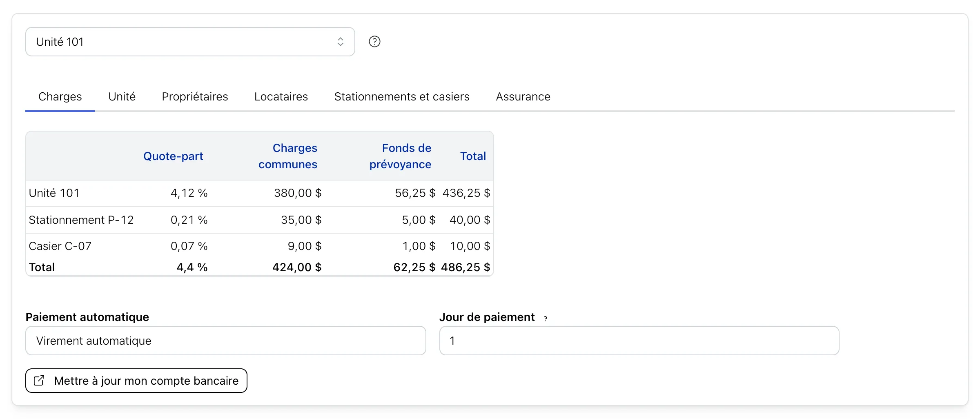This screenshot has width=980, height=419.
Task: Switch to the Unité tab
Action: [122, 97]
